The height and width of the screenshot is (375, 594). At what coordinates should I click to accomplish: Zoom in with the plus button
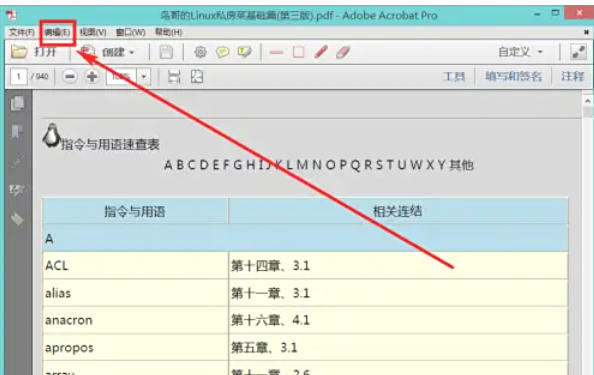92,77
